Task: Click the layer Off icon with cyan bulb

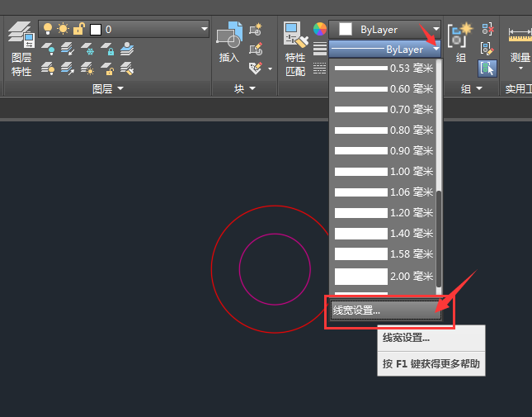Action: coord(48,49)
